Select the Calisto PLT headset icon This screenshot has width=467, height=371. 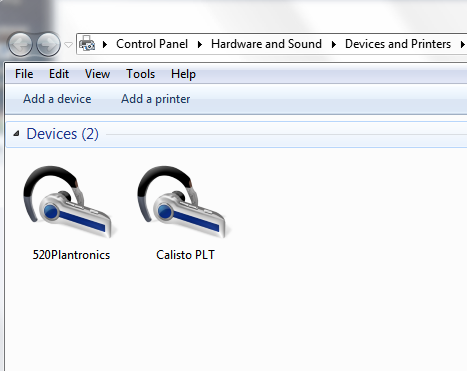click(x=184, y=202)
